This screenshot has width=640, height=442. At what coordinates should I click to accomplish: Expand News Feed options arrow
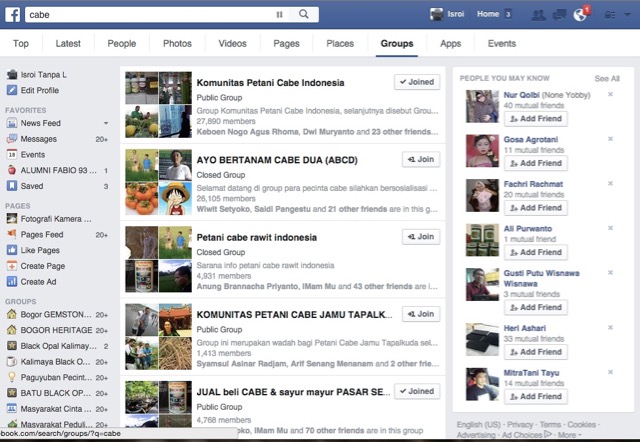click(x=105, y=123)
